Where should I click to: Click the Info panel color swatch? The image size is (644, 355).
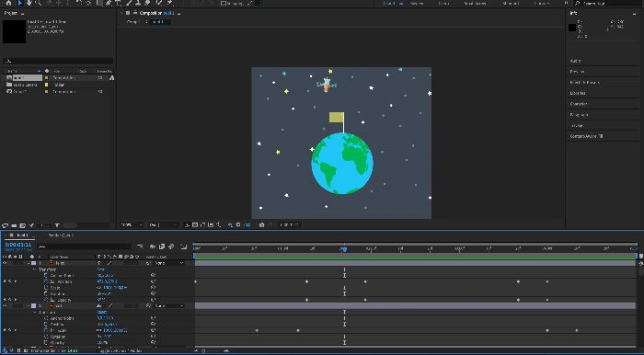(571, 28)
